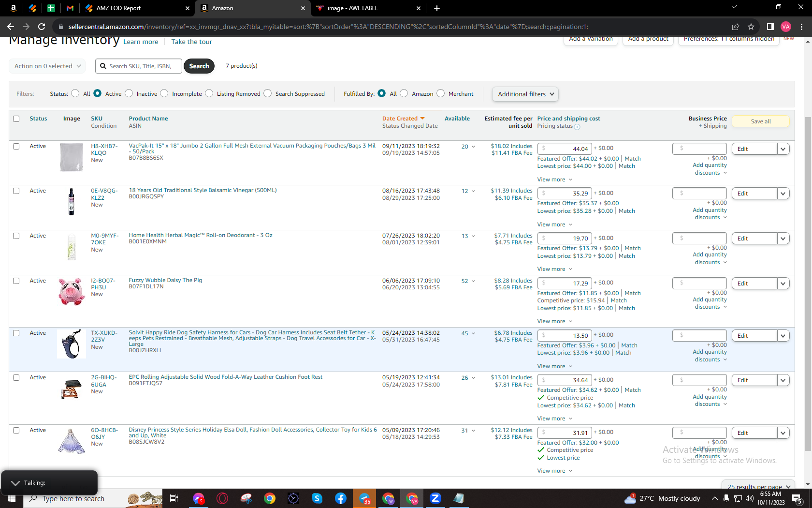Viewport: 812px width, 508px height.
Task: Expand the Additional filters dropdown
Action: 525,94
